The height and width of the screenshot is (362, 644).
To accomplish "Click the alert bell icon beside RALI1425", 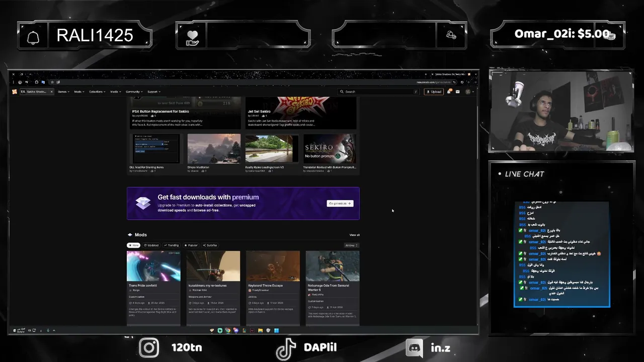I will [33, 38].
